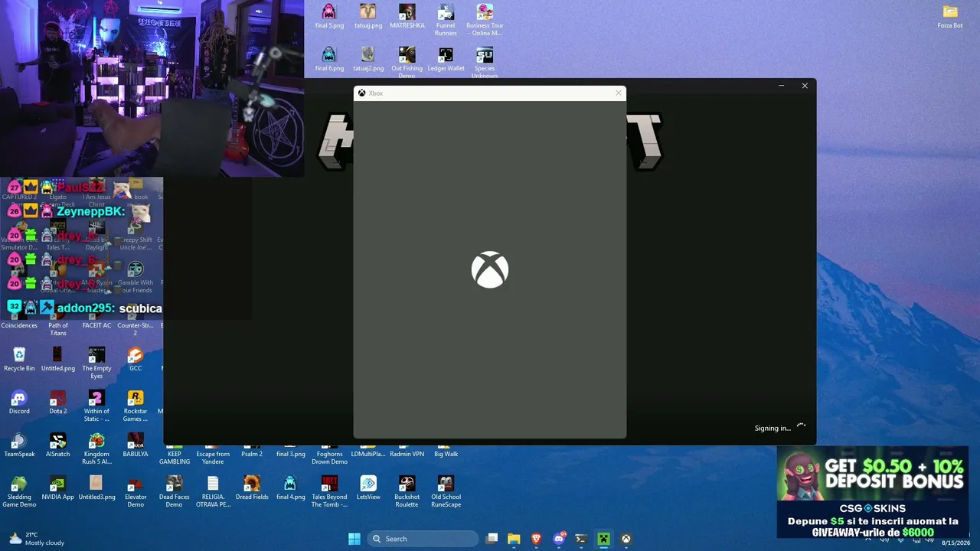The height and width of the screenshot is (551, 980).
Task: Open the Rockstar Games launcher shortcut
Action: pos(136,406)
